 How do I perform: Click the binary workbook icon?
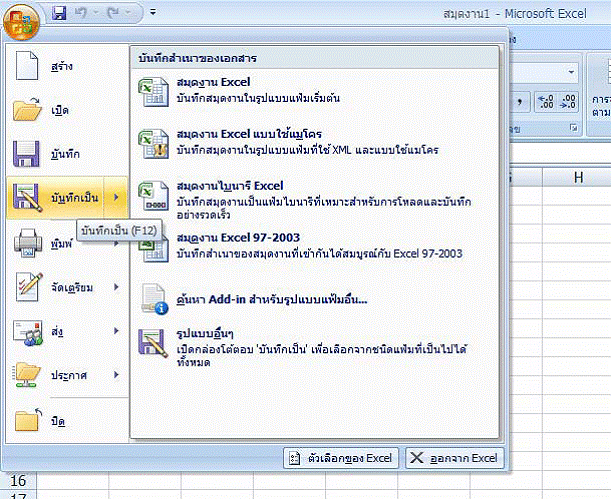point(154,196)
